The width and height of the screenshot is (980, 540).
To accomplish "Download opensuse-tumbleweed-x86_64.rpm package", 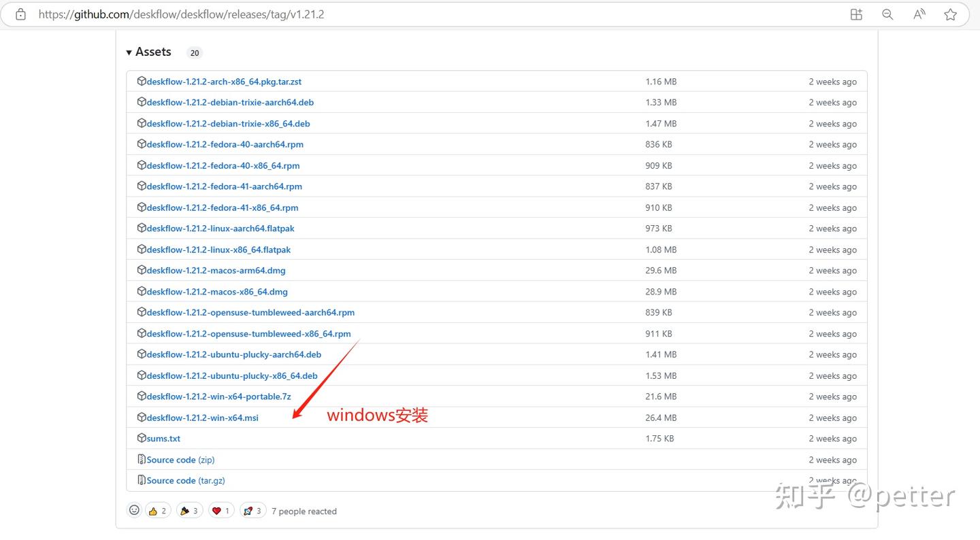I will pos(249,334).
